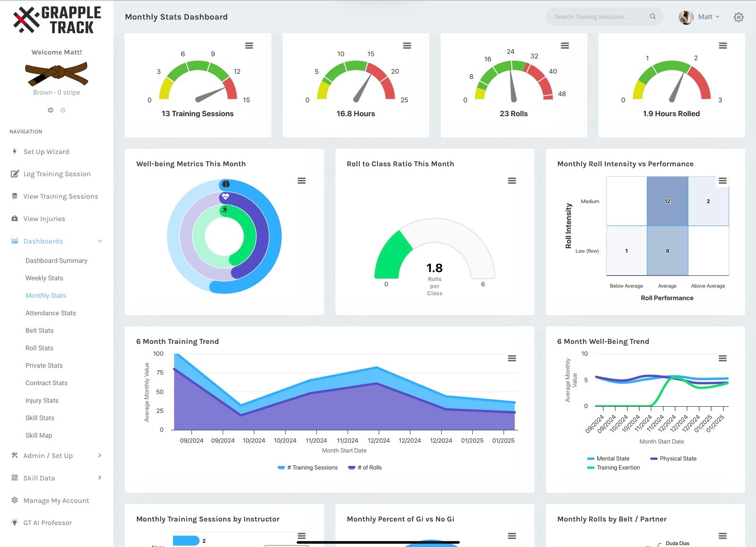The height and width of the screenshot is (547, 756).
Task: Click the running figure icon on ring
Action: click(x=225, y=210)
